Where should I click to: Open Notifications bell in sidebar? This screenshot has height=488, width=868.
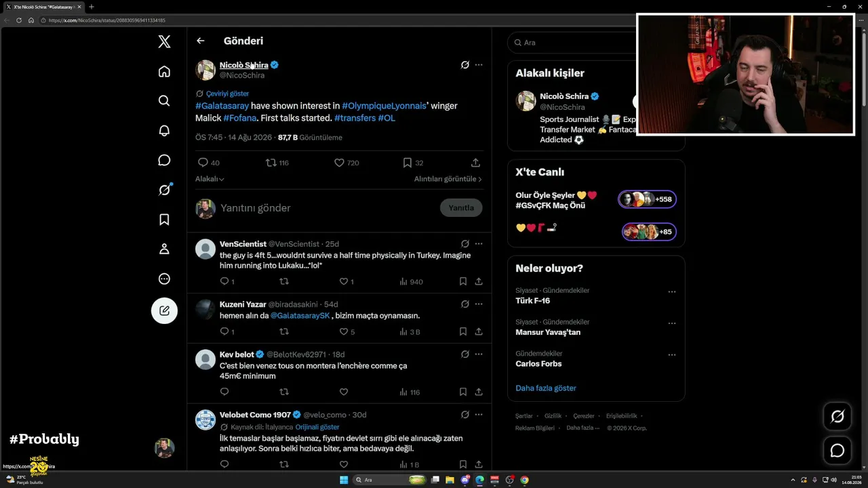[164, 130]
